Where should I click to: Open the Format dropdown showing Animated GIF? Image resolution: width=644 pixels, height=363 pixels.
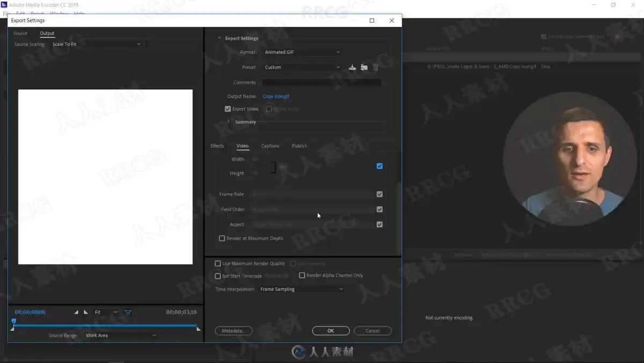coord(302,52)
